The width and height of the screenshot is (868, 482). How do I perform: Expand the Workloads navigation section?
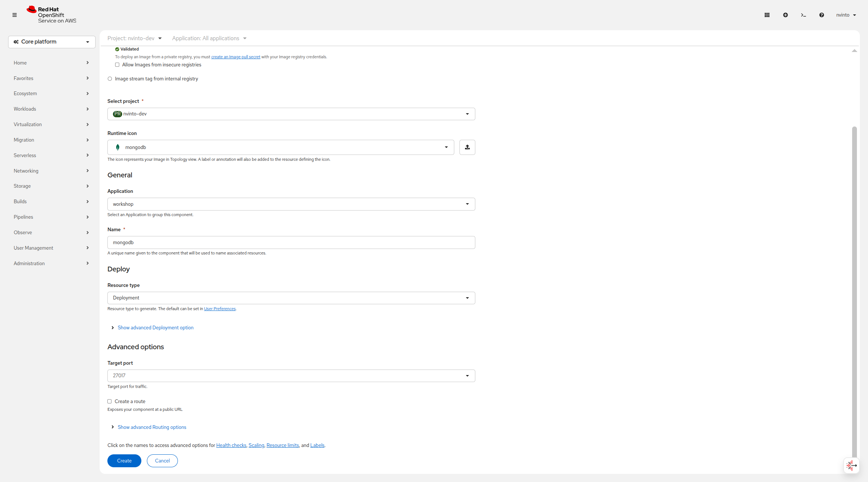coord(52,109)
